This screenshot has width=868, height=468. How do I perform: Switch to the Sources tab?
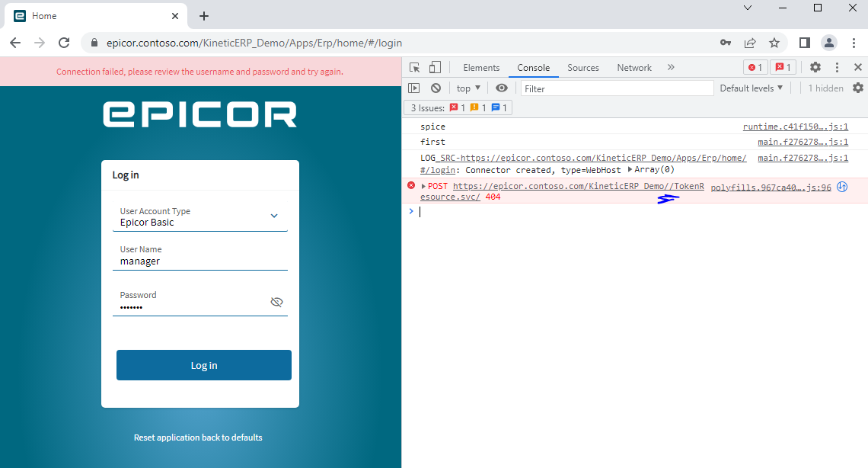pos(583,68)
